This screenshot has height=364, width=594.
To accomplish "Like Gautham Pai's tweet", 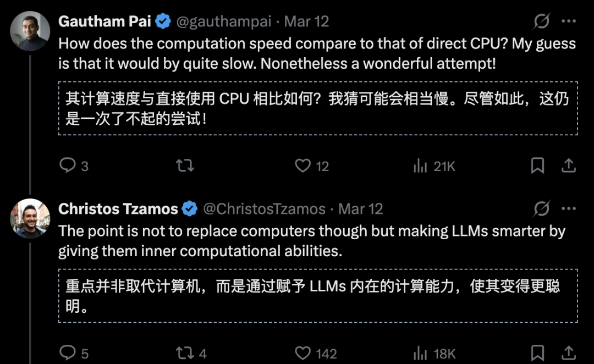I will 303,166.
